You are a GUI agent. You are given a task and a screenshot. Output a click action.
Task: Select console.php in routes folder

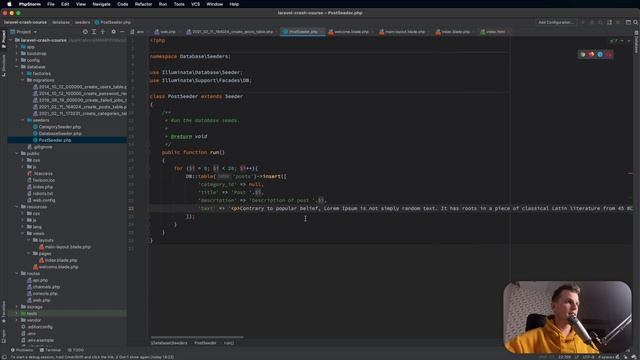pos(45,293)
